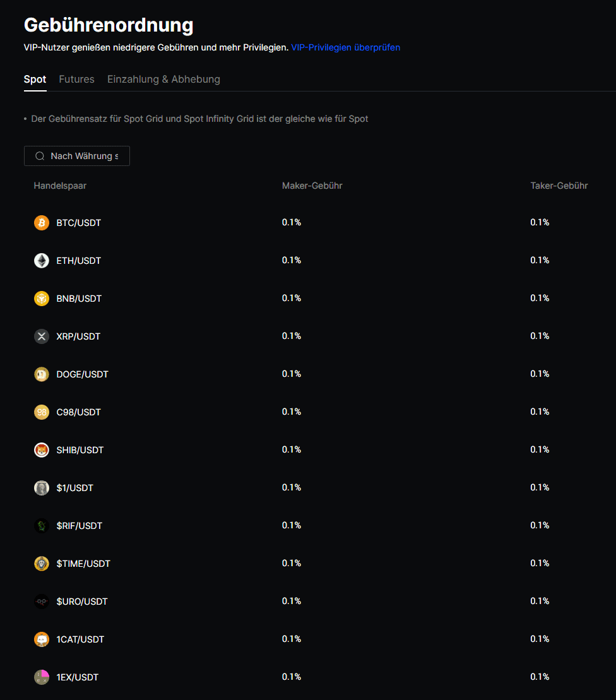Click the $TIME coin icon
This screenshot has width=616, height=700.
[x=42, y=564]
